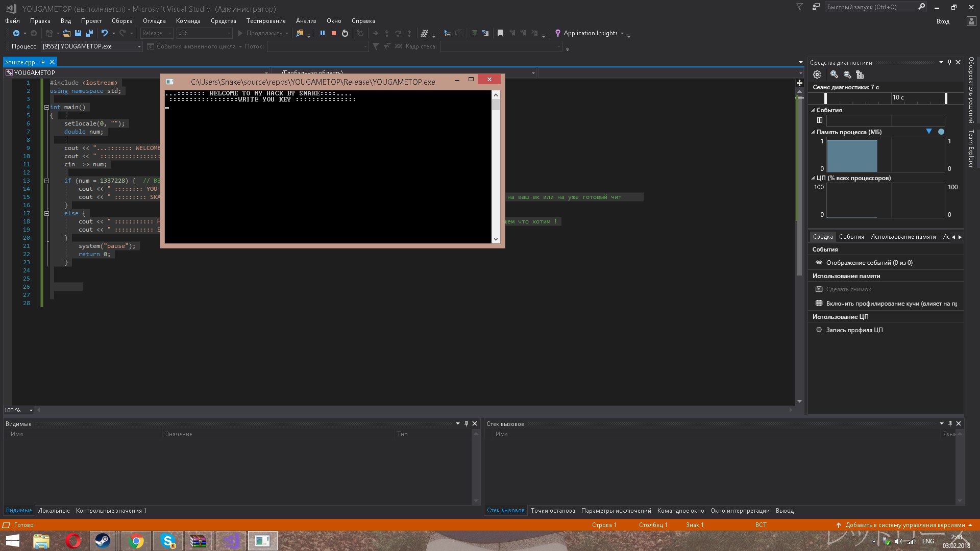
Task: Click the Save All icon
Action: [x=89, y=33]
